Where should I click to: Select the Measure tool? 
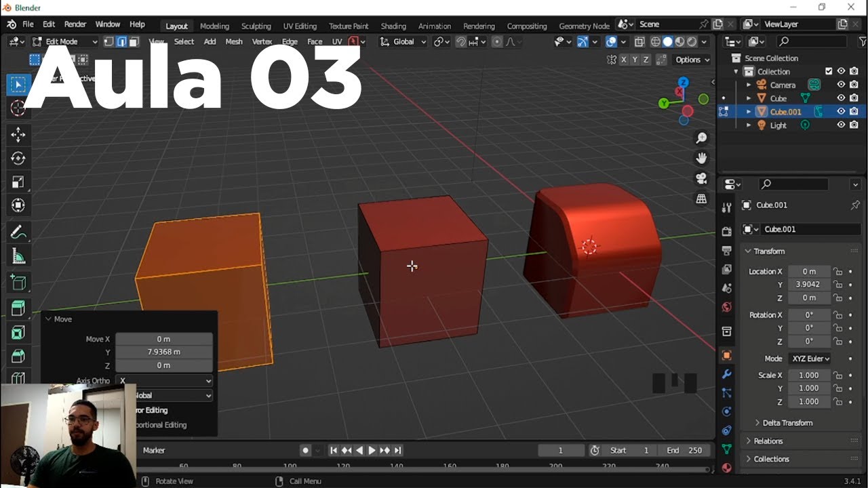click(x=18, y=256)
